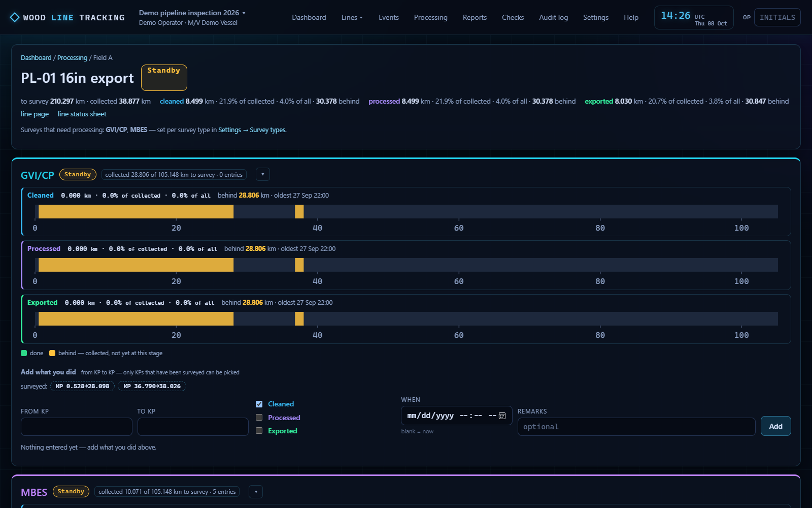Screen dimensions: 812x508
Task: Open the Reports page
Action: coord(475,17)
